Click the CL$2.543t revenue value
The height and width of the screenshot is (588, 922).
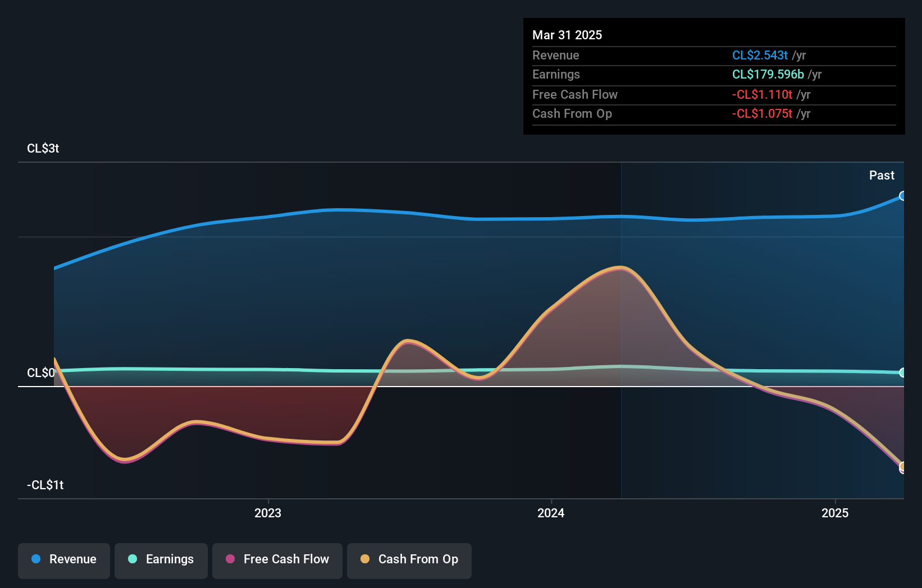(x=760, y=55)
